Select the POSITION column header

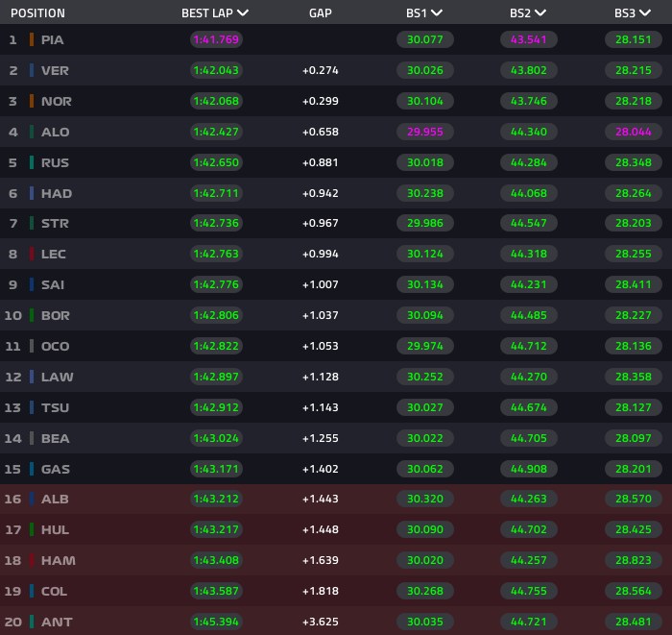(x=37, y=13)
